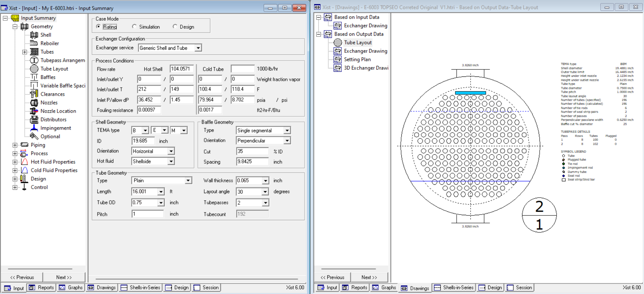The image size is (644, 294).
Task: Choose Simulation case mode radio button
Action: pyautogui.click(x=134, y=27)
